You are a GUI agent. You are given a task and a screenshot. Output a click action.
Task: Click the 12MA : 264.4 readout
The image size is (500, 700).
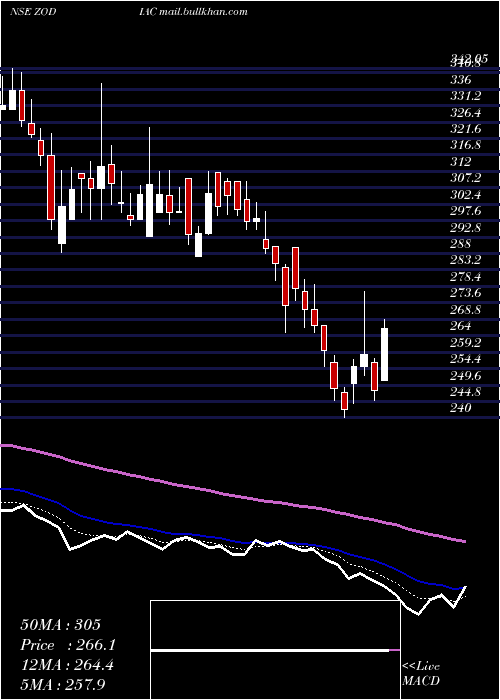[x=67, y=665]
